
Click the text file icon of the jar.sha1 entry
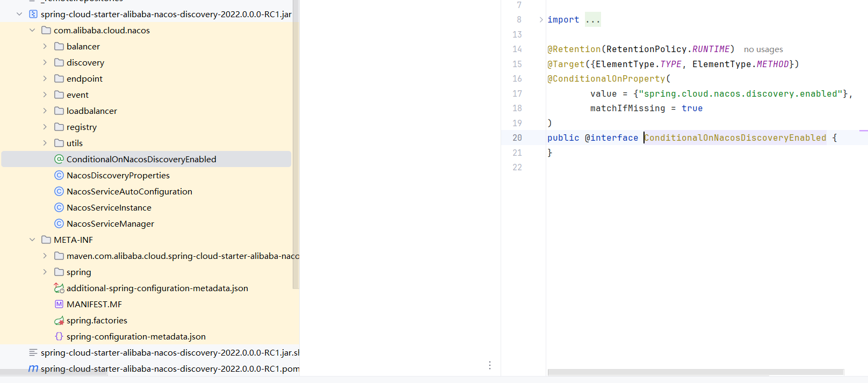(x=33, y=352)
